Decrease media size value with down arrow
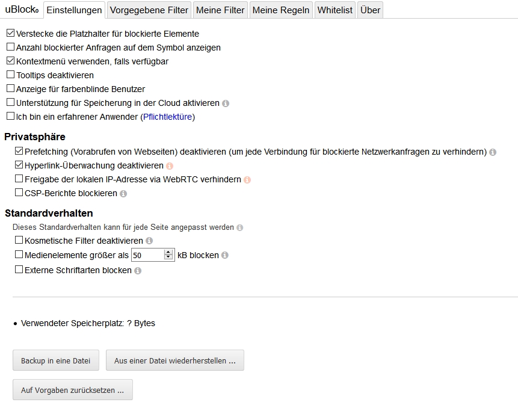518x420 pixels. click(x=168, y=258)
